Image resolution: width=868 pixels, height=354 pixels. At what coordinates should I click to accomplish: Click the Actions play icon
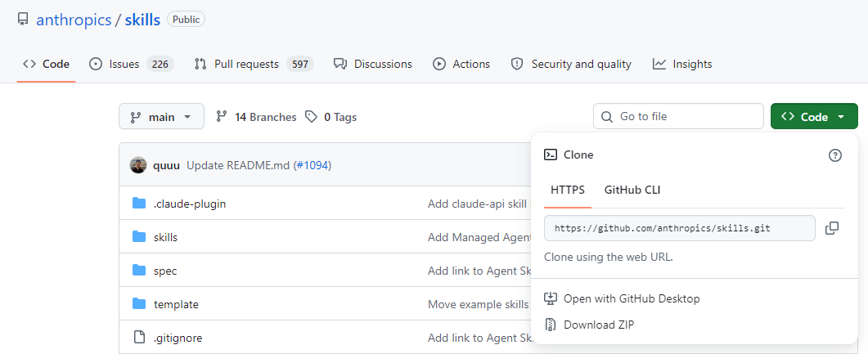[x=439, y=64]
